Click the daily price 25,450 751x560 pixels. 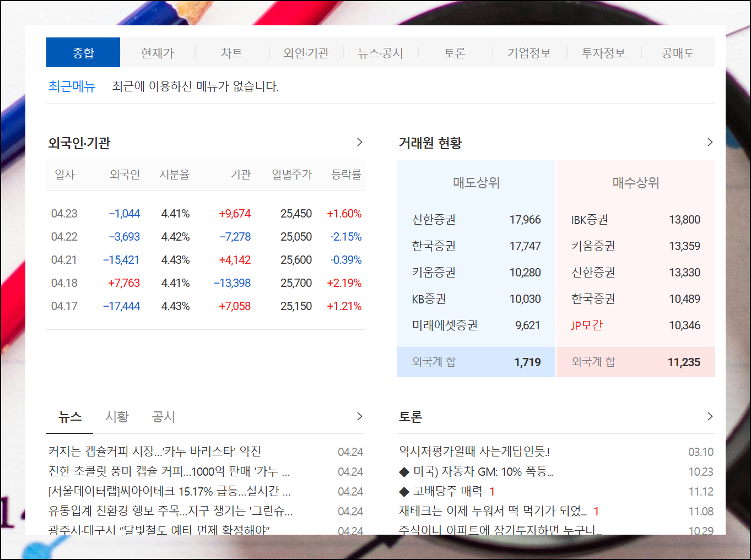click(296, 214)
